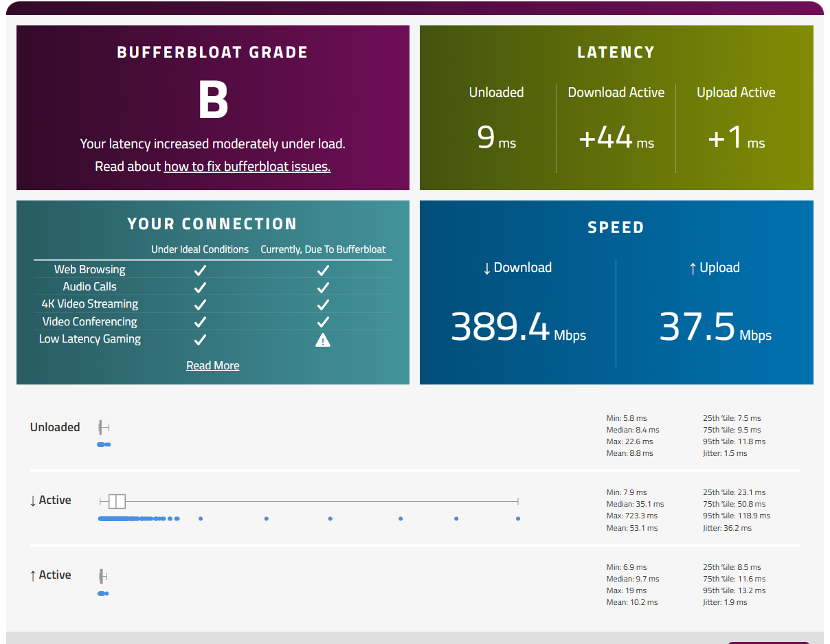
Task: Click the Low Latency Gaming warning triangle icon
Action: (323, 339)
